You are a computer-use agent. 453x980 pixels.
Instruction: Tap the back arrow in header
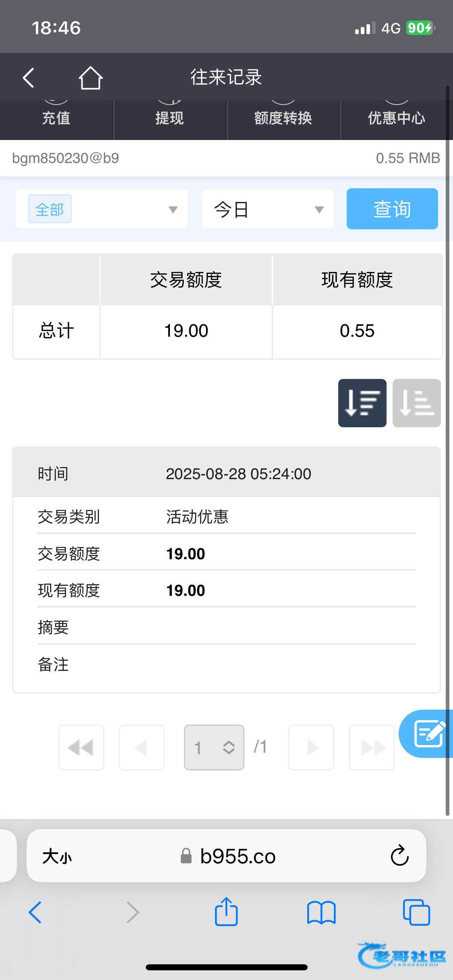coord(28,77)
